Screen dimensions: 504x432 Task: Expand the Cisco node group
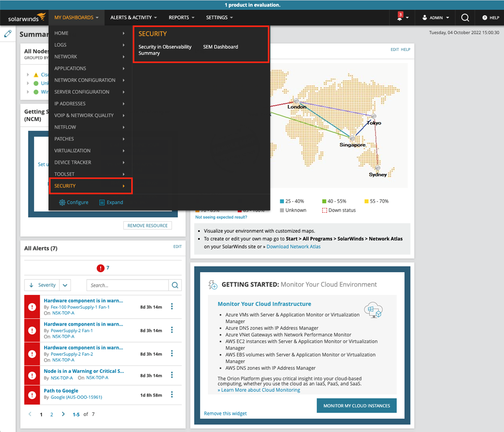[28, 75]
